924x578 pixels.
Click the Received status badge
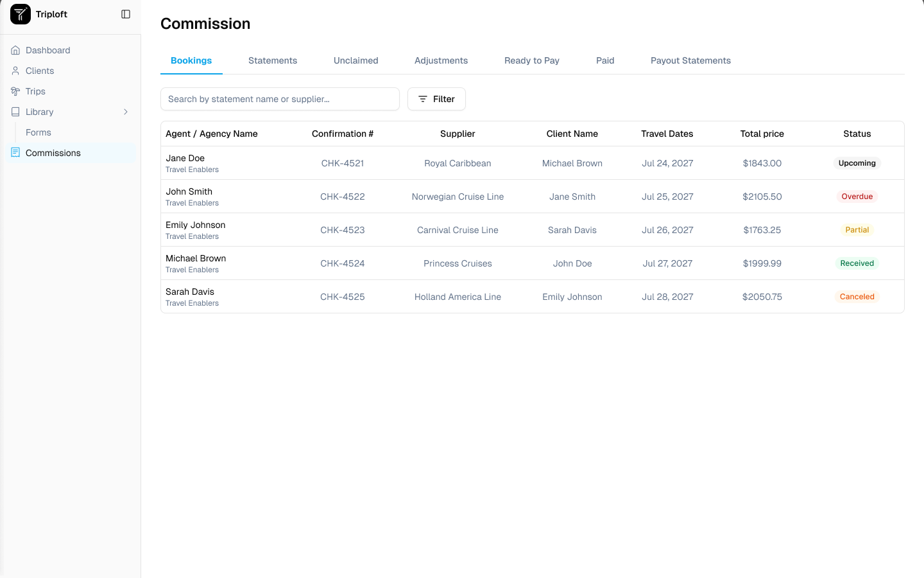[857, 263]
